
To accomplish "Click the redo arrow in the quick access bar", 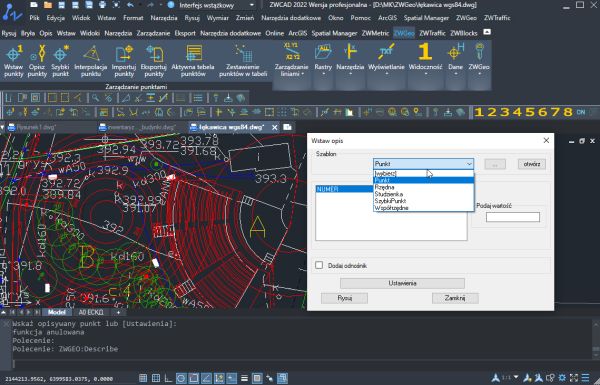I will coord(150,5).
